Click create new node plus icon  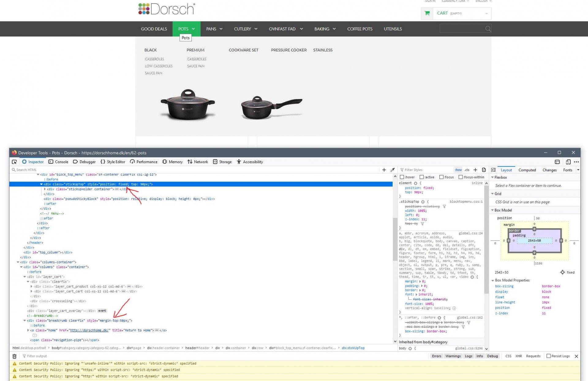coord(384,170)
